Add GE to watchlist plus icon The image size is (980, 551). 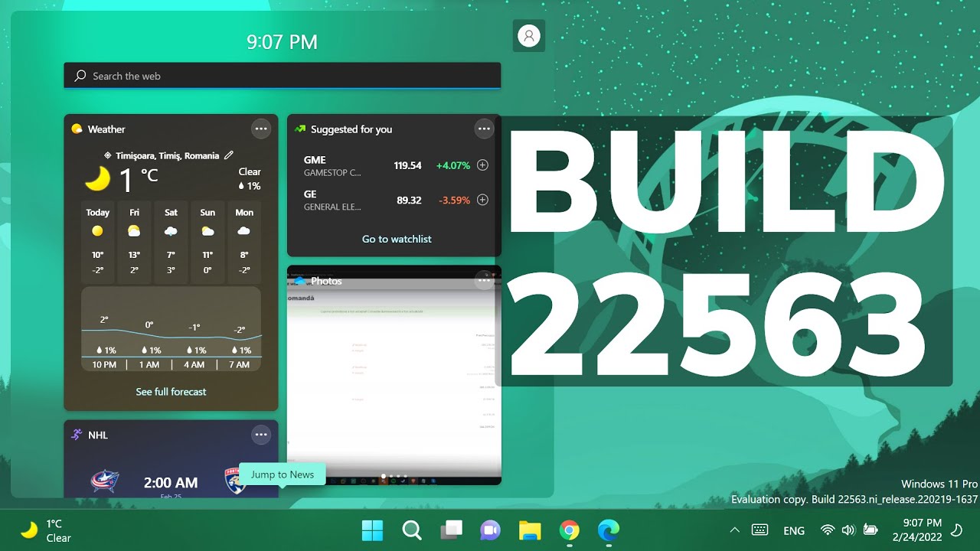point(482,200)
